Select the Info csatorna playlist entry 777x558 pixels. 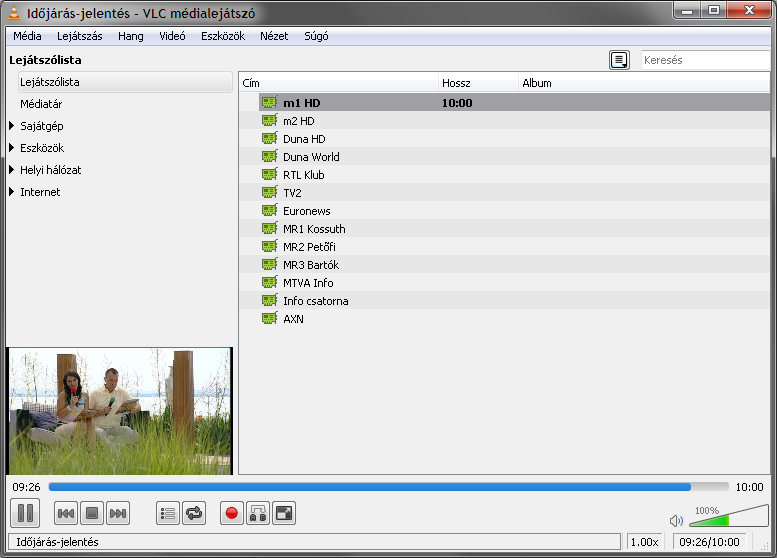pyautogui.click(x=504, y=301)
